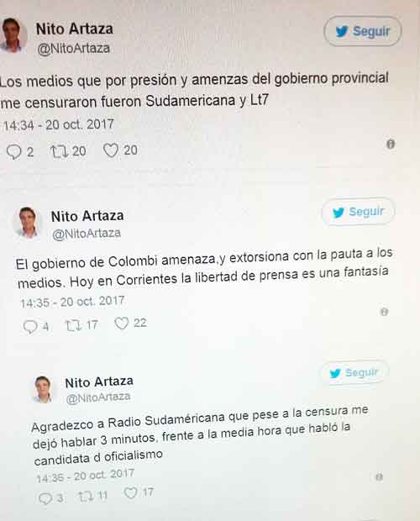Open info icon on second tweet
This screenshot has width=420, height=521.
[x=384, y=312]
